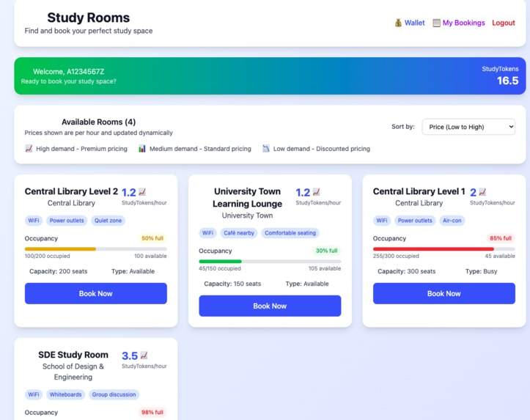Click the SDE Study Room title
Viewport: 530px width, 420px height.
tap(73, 355)
